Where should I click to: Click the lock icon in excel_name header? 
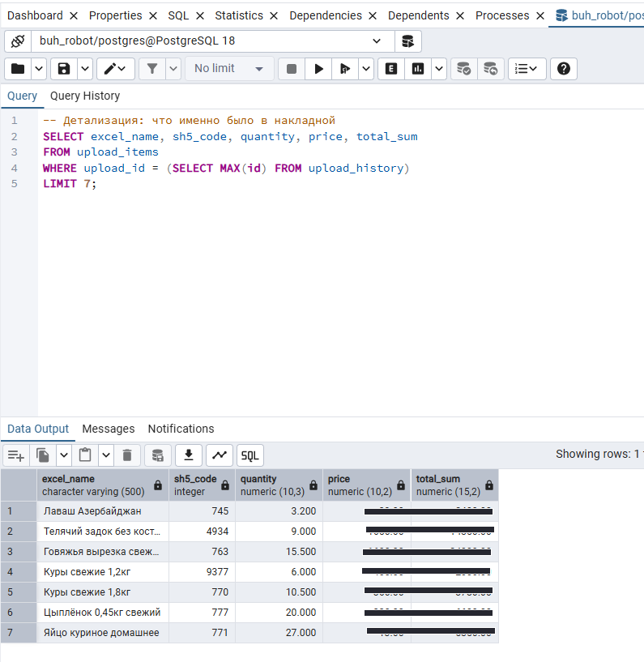pos(158,485)
